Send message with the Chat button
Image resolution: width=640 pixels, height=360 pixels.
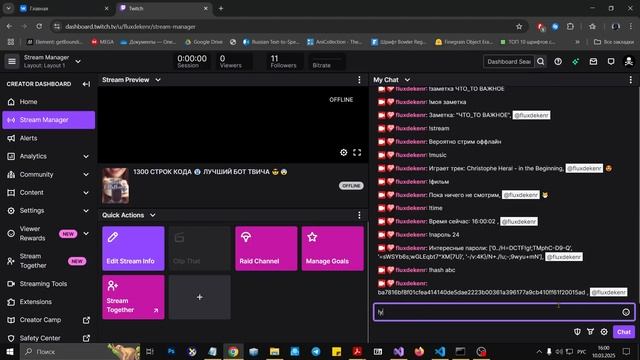pyautogui.click(x=624, y=332)
